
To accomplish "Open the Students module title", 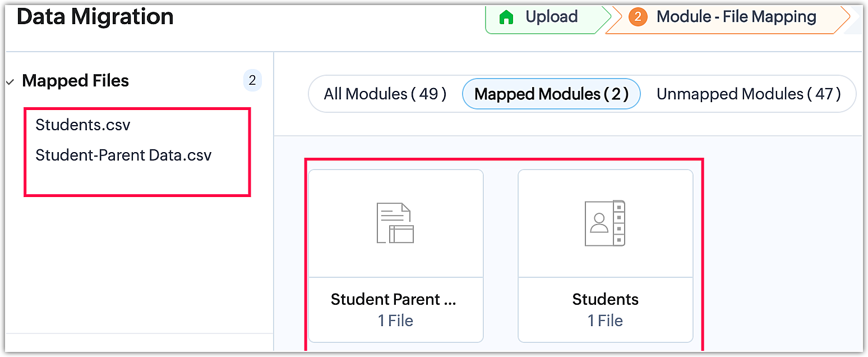I will (x=605, y=299).
